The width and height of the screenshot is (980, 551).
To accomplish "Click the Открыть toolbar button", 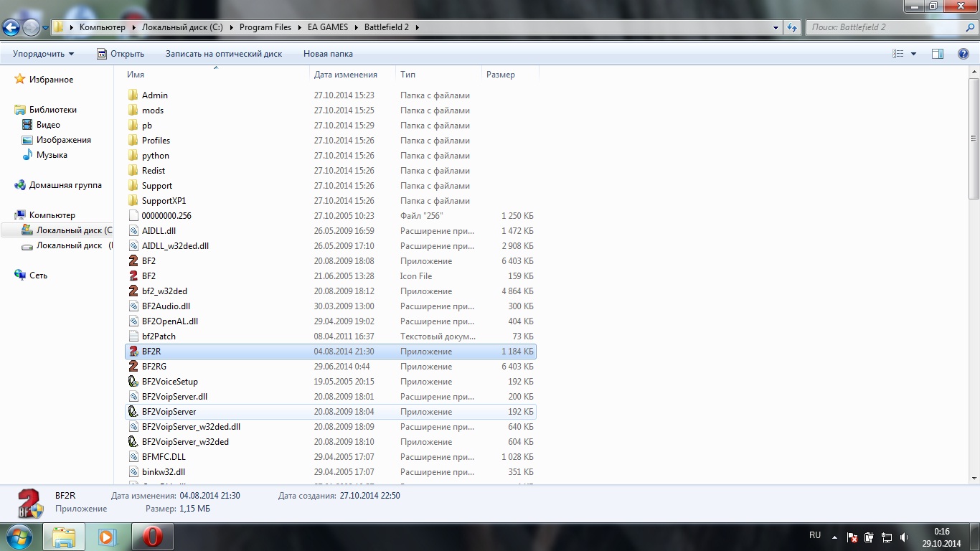I will [x=121, y=54].
